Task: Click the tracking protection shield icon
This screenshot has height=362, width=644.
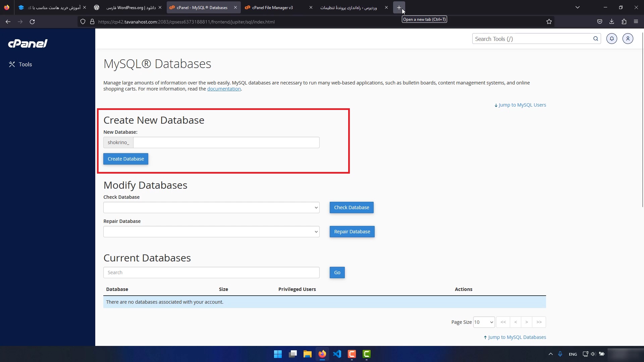Action: coord(83,22)
